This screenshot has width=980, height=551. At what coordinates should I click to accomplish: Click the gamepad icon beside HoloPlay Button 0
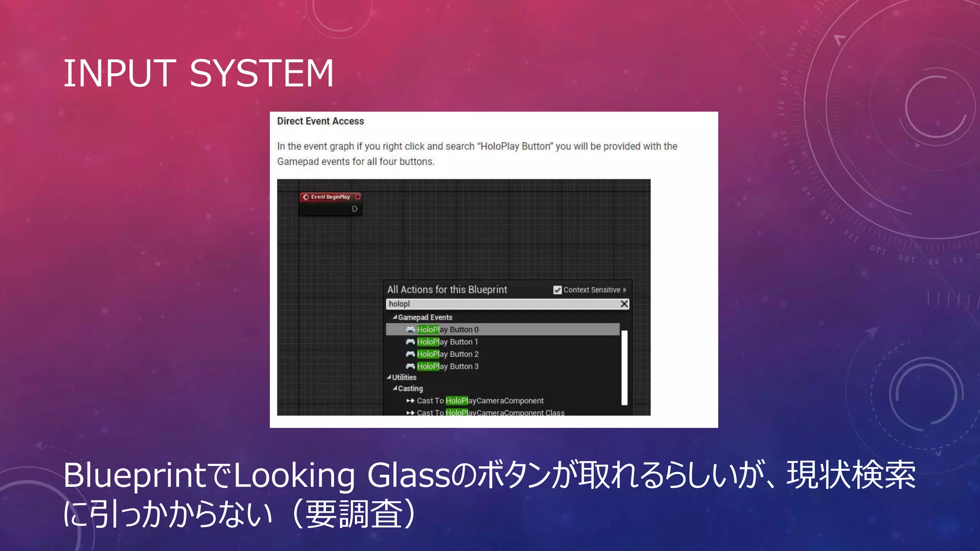tap(410, 330)
